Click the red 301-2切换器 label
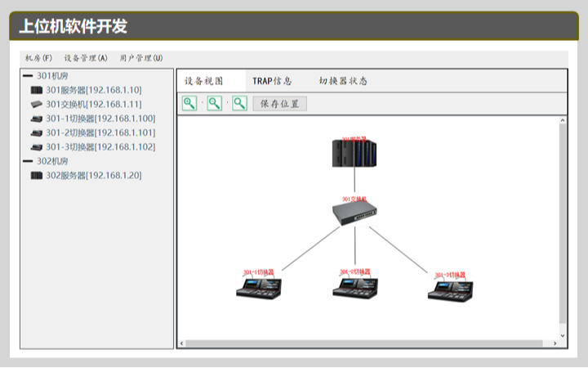 point(354,272)
